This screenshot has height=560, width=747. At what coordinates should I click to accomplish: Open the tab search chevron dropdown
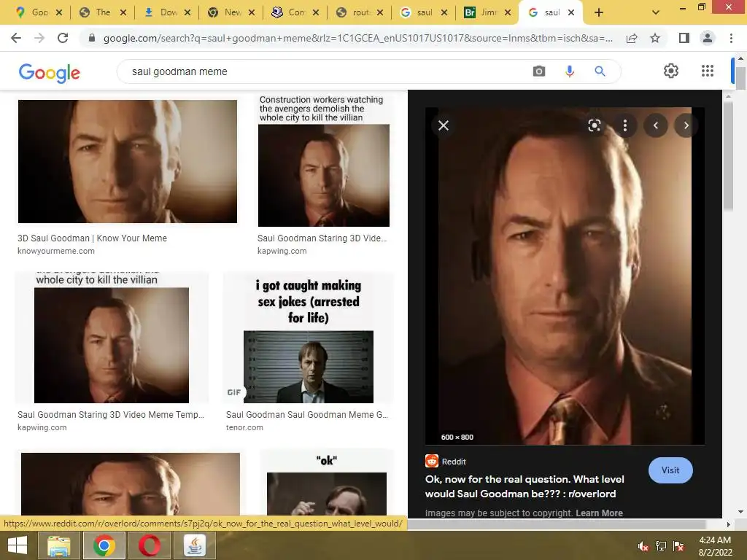point(656,12)
